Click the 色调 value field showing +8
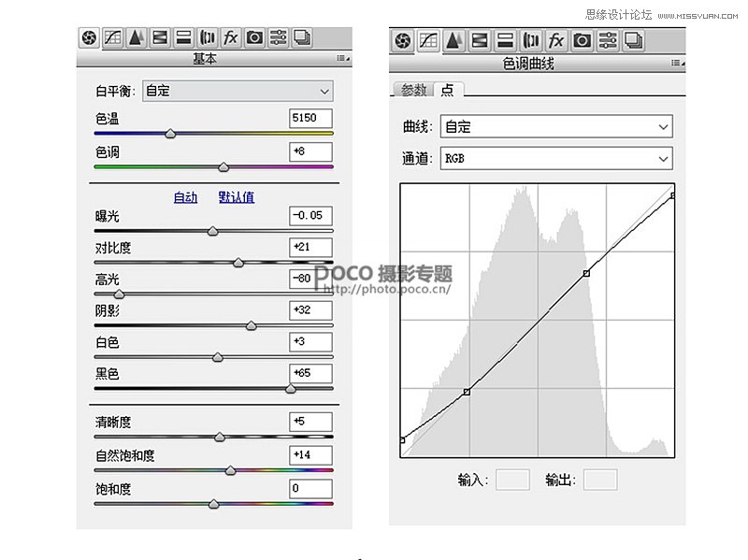 (310, 151)
